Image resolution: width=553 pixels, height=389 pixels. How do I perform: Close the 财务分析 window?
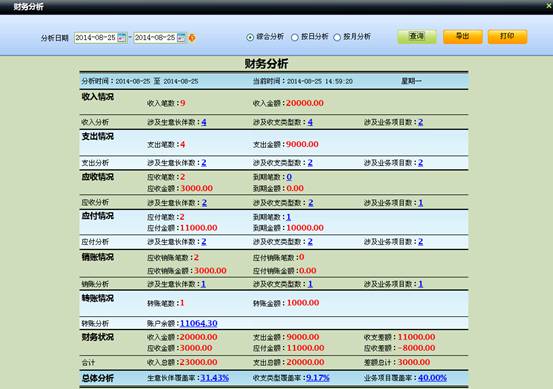(x=549, y=5)
